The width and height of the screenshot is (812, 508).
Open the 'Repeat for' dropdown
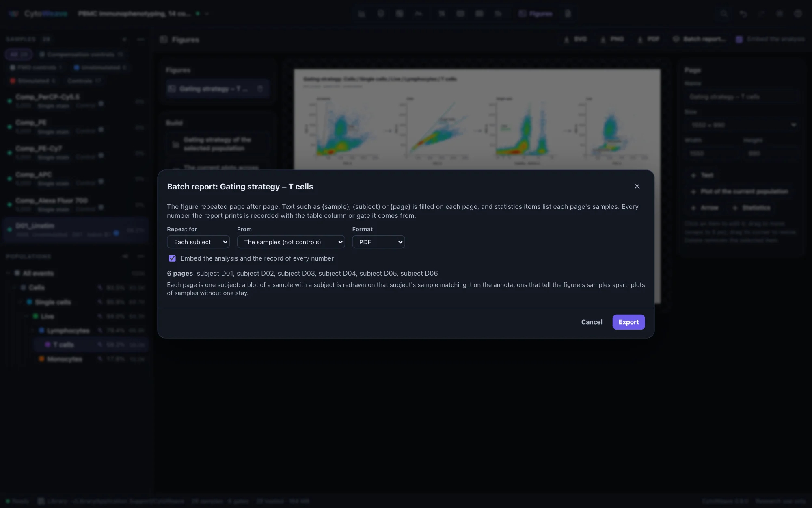[x=198, y=242]
